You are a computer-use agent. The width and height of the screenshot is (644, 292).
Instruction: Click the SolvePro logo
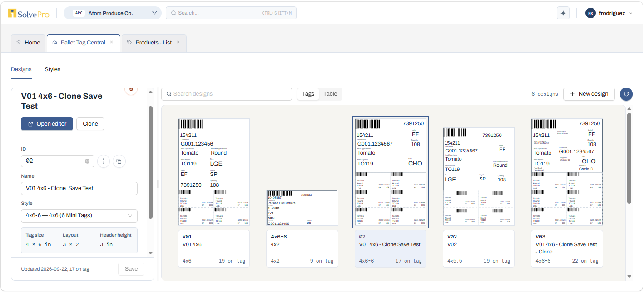tap(28, 13)
